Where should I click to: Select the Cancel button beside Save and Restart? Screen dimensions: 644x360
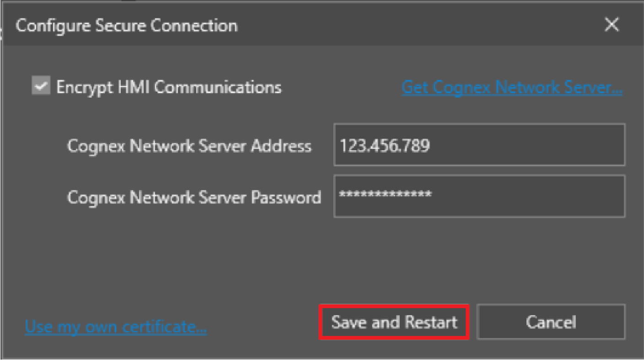[x=550, y=322]
